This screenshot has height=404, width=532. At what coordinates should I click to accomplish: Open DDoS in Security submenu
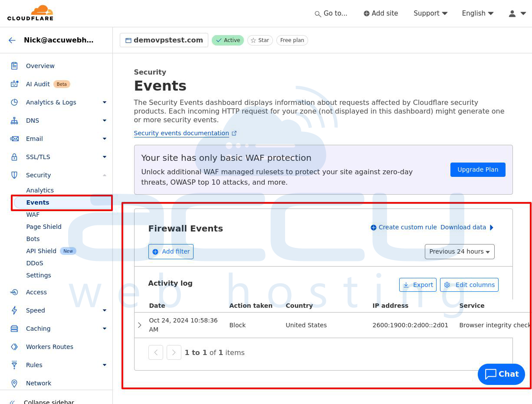click(x=35, y=263)
